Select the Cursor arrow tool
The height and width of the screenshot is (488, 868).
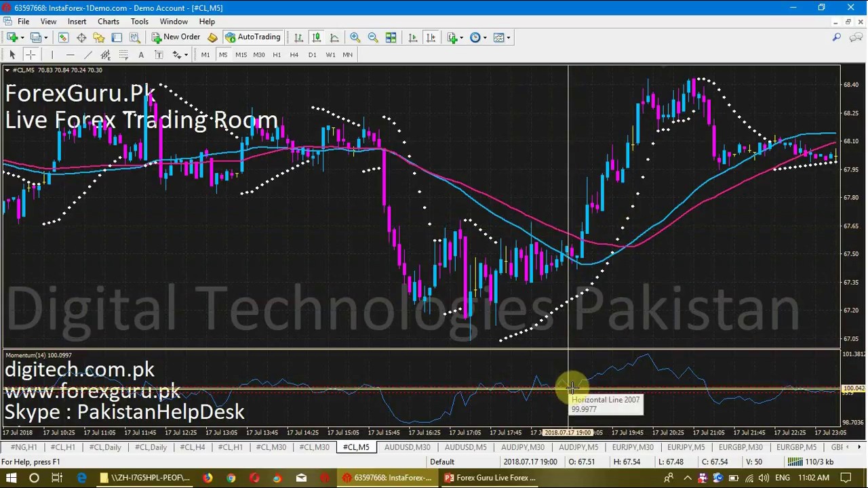coord(12,54)
